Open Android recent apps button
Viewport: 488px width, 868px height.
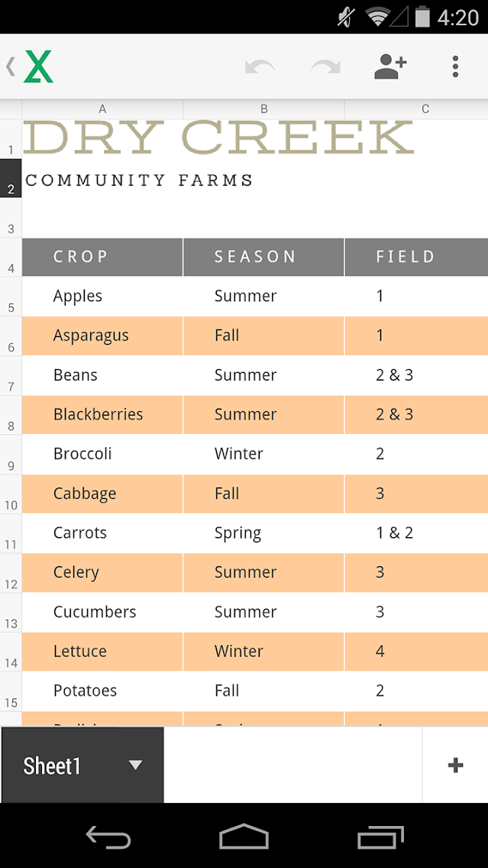click(x=380, y=837)
